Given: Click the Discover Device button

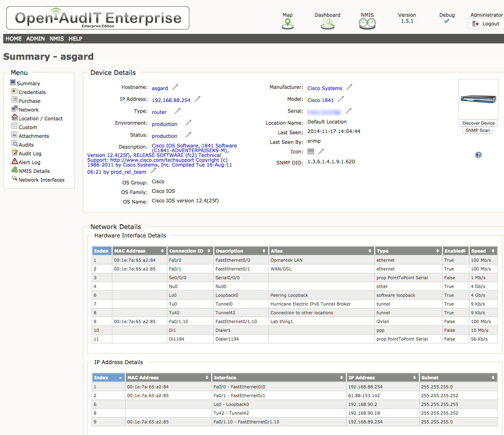Looking at the screenshot, I should point(478,123).
